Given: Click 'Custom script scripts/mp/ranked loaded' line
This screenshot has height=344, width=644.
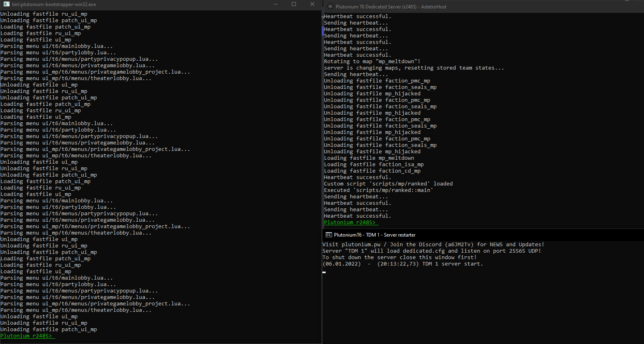Looking at the screenshot, I should tap(388, 184).
